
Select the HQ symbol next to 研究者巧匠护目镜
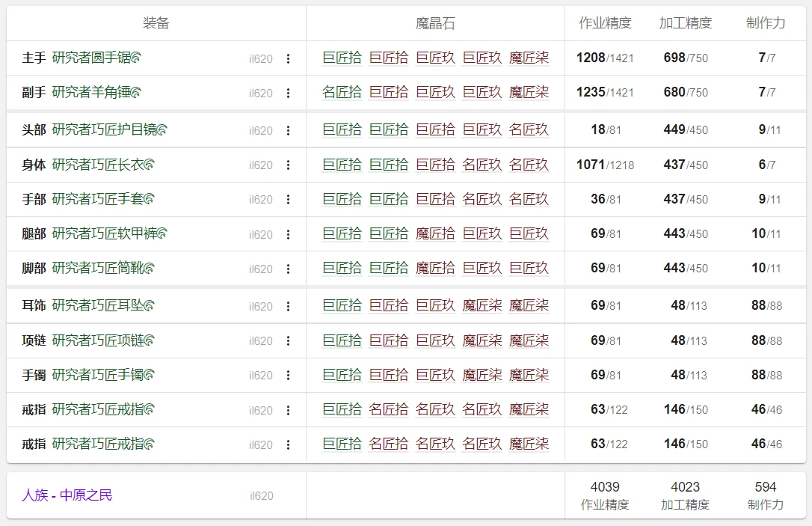(x=162, y=130)
